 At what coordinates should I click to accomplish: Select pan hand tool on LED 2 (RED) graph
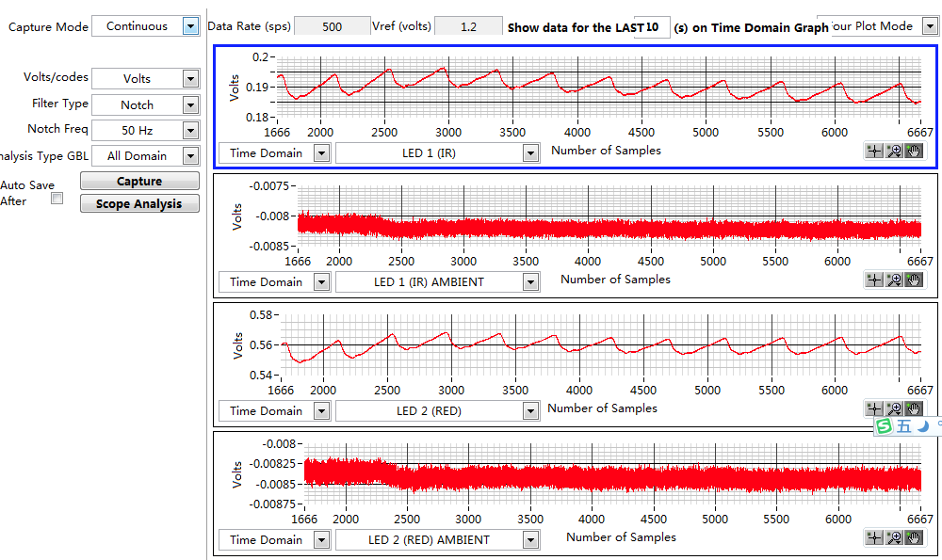click(x=914, y=408)
